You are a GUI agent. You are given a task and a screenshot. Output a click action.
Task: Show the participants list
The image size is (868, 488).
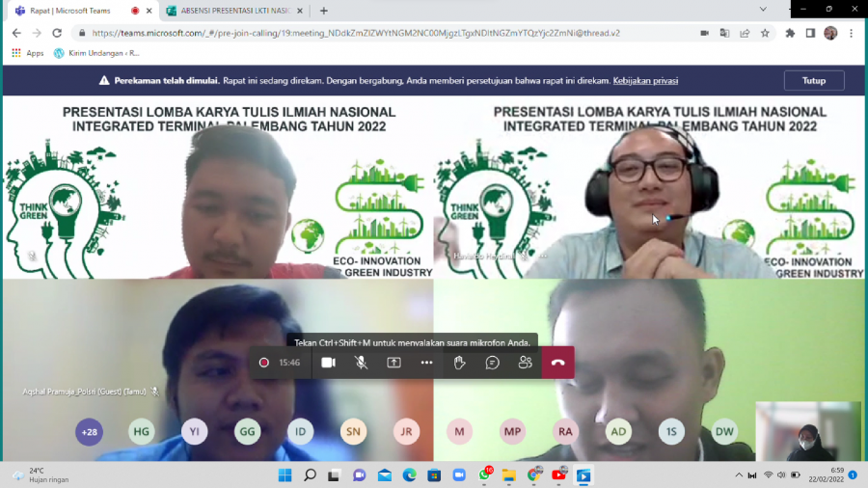tap(525, 363)
